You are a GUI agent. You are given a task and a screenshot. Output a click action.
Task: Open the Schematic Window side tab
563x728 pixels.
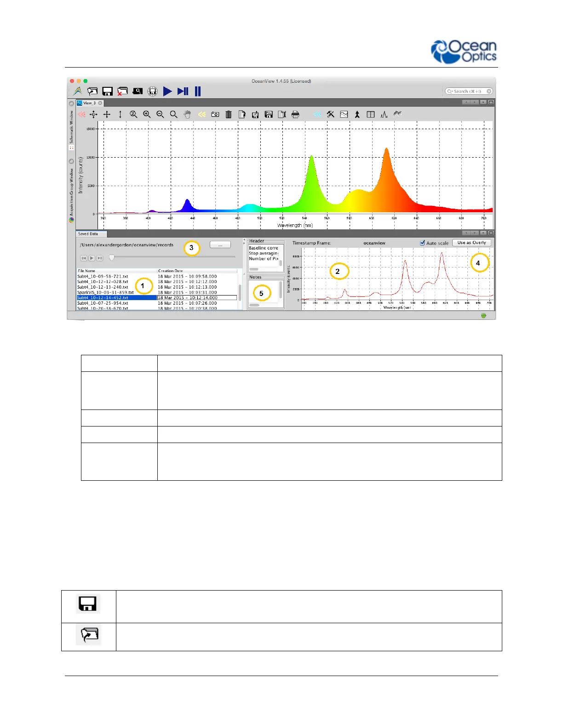pyautogui.click(x=71, y=127)
